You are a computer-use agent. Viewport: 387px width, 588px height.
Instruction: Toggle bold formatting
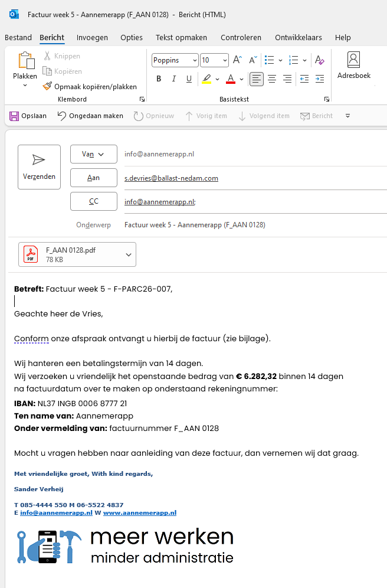tap(159, 79)
